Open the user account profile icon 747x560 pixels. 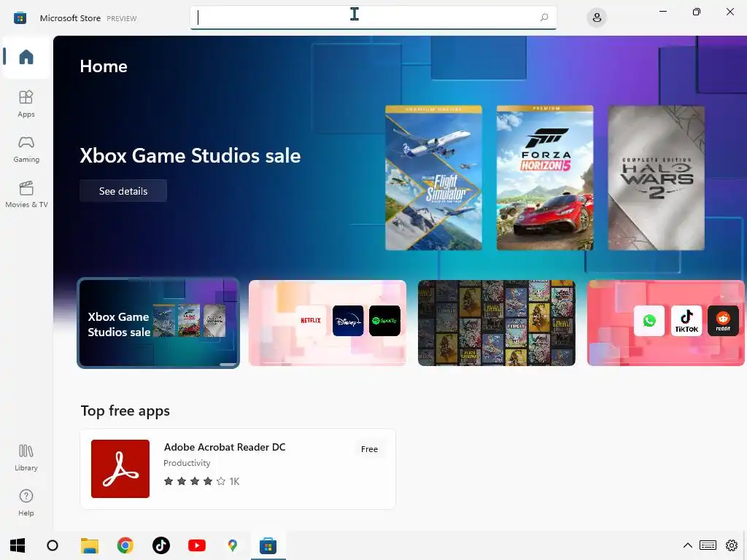pos(597,17)
